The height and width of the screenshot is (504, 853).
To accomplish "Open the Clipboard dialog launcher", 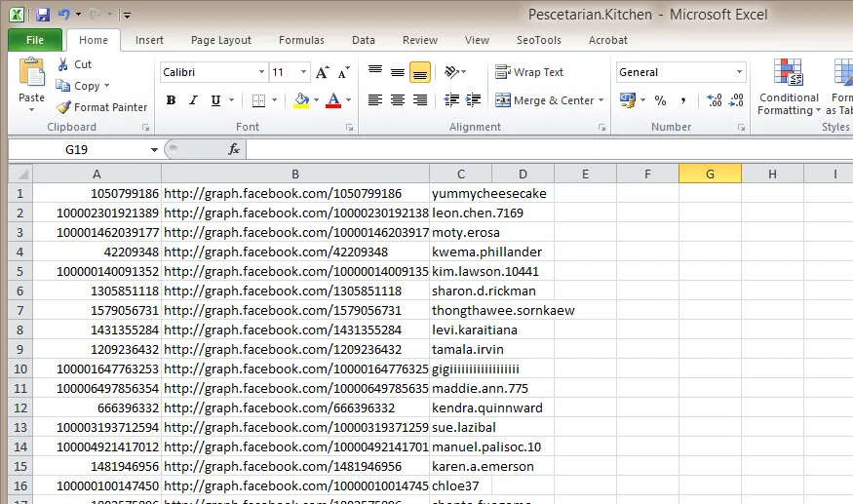I will [x=146, y=127].
